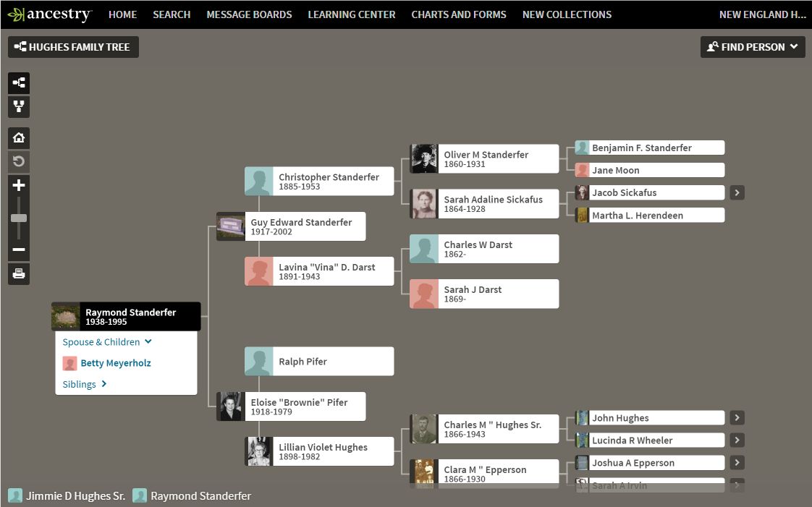Open the Search menu
The width and height of the screenshot is (812, 507).
pyautogui.click(x=172, y=14)
